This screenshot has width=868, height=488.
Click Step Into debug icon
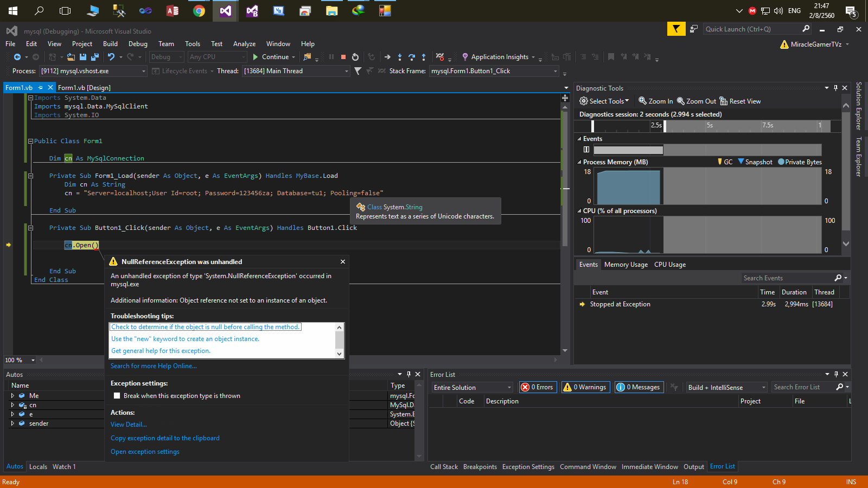click(400, 57)
